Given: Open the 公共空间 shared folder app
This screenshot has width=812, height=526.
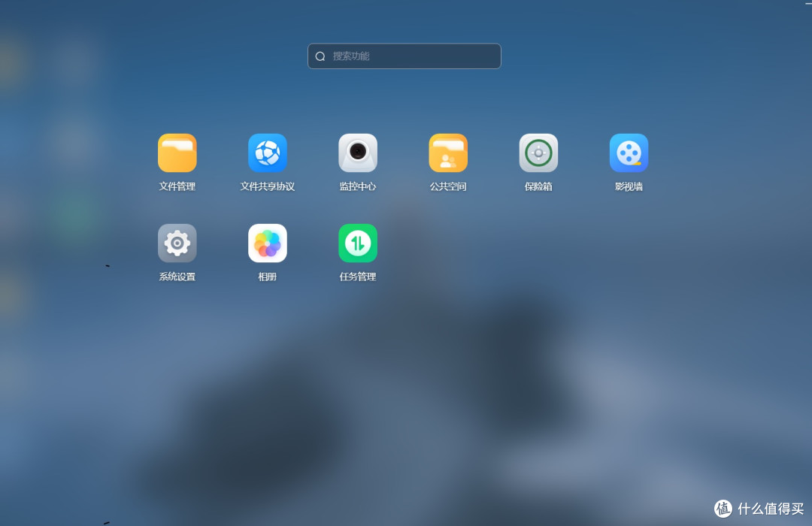Looking at the screenshot, I should [x=448, y=153].
